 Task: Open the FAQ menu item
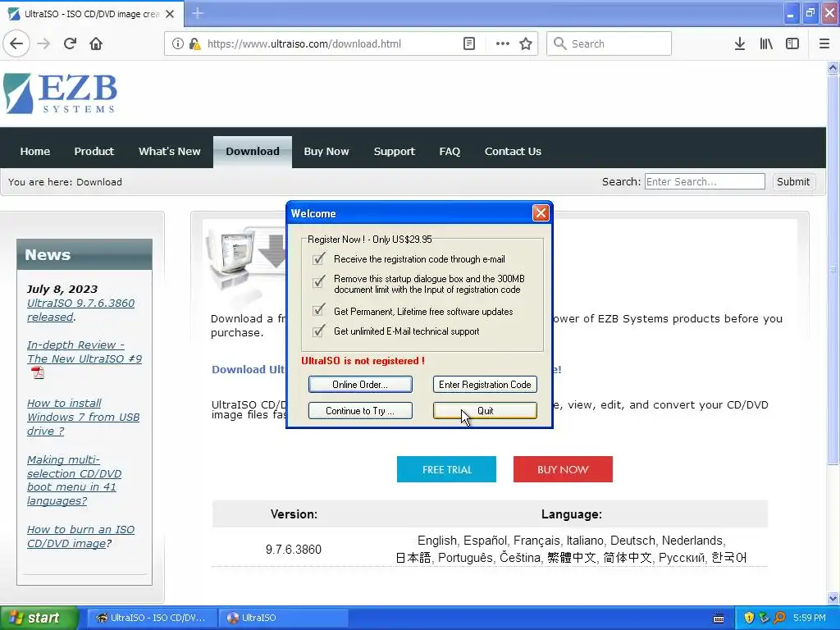(450, 152)
